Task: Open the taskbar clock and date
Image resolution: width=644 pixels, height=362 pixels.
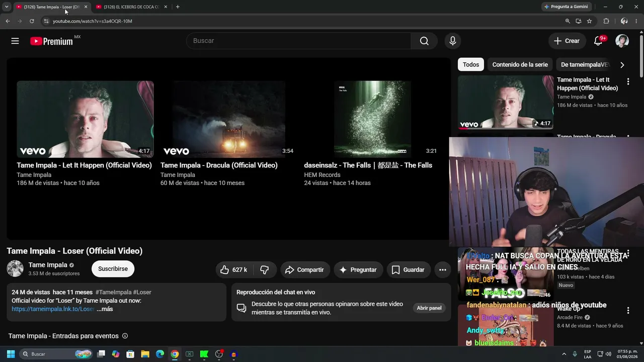Action: point(627,354)
